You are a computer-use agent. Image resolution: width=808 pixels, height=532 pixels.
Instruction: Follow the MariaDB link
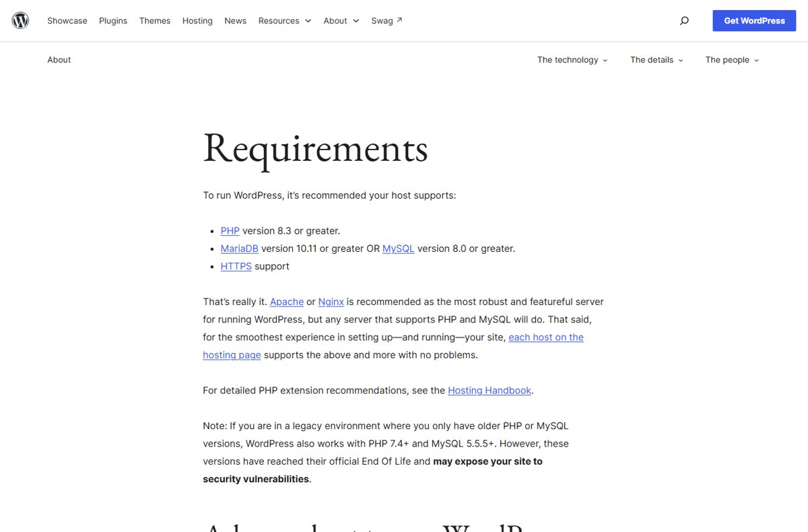240,248
